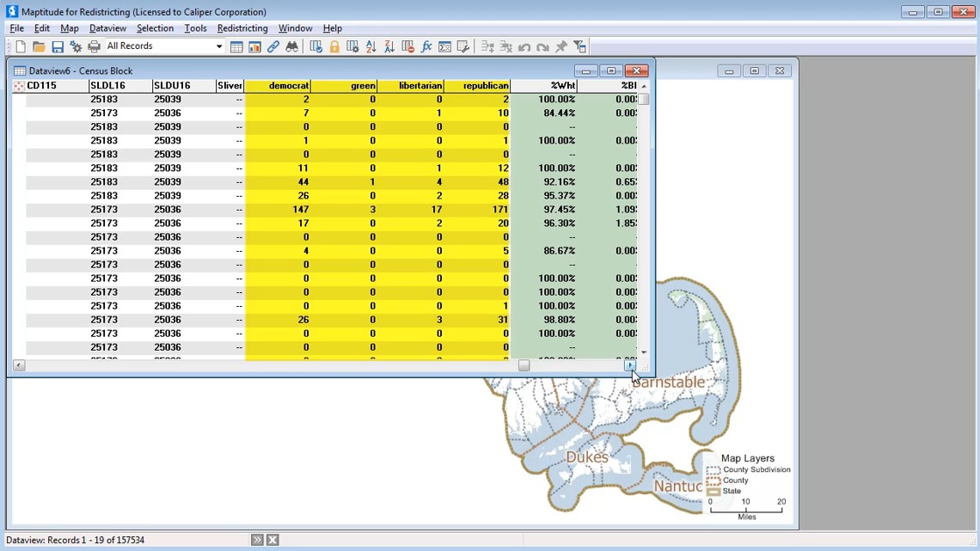Click the lock records icon
Image resolution: width=980 pixels, height=551 pixels.
[334, 46]
